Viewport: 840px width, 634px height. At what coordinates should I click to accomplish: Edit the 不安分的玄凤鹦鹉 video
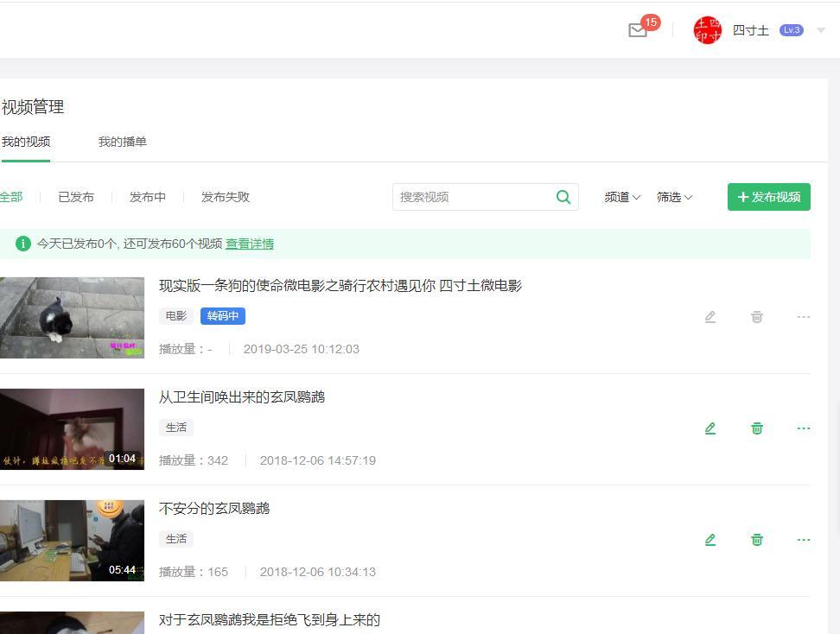(x=710, y=540)
